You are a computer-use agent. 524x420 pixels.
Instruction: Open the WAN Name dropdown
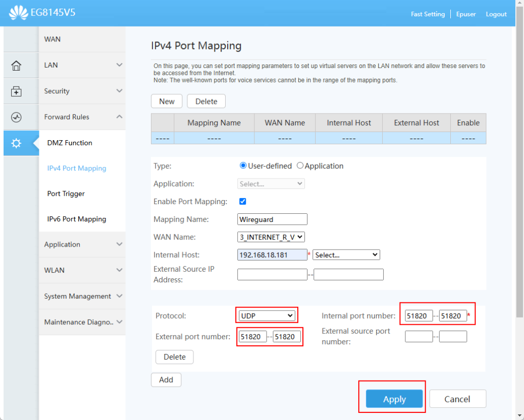point(271,237)
